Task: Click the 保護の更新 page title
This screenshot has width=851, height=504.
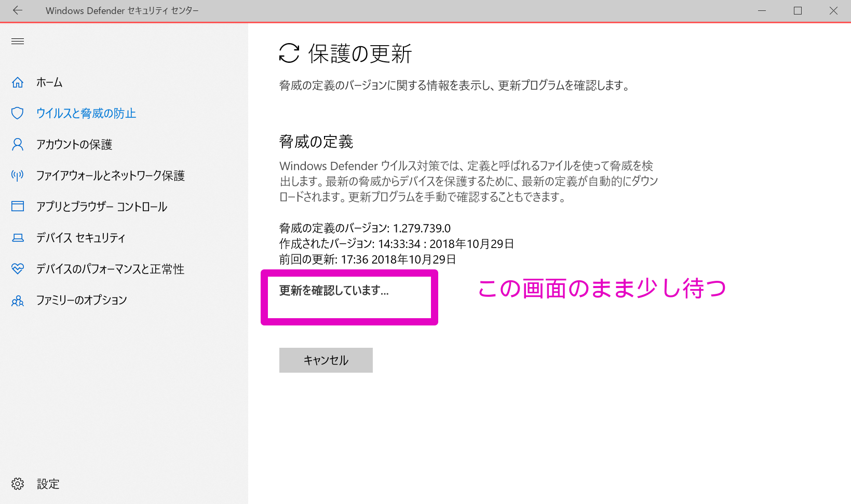Action: coord(360,53)
